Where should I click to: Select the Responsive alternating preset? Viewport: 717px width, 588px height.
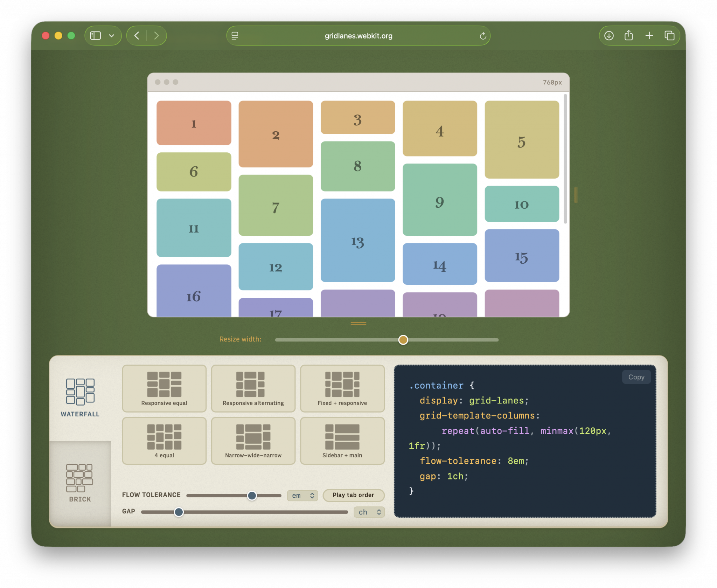coord(253,388)
